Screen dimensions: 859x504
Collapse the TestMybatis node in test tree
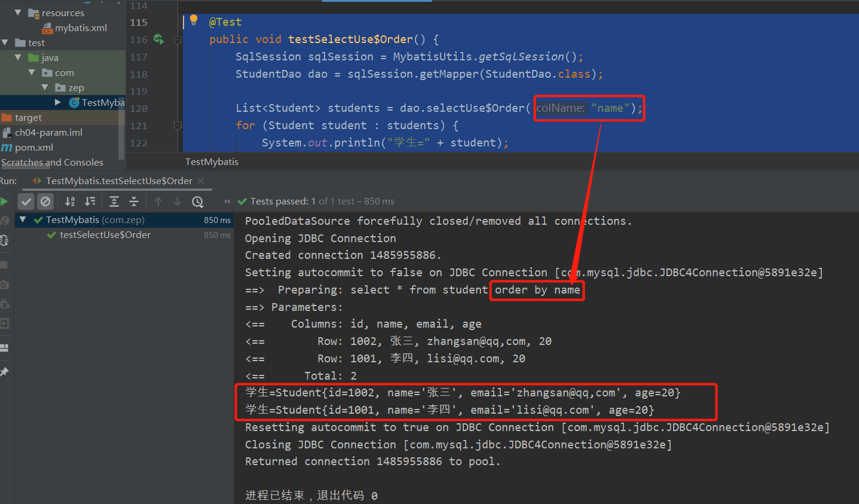23,219
